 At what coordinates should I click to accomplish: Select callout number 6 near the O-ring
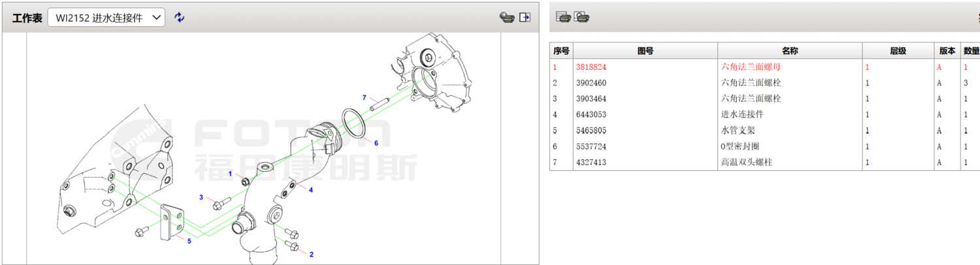(376, 142)
